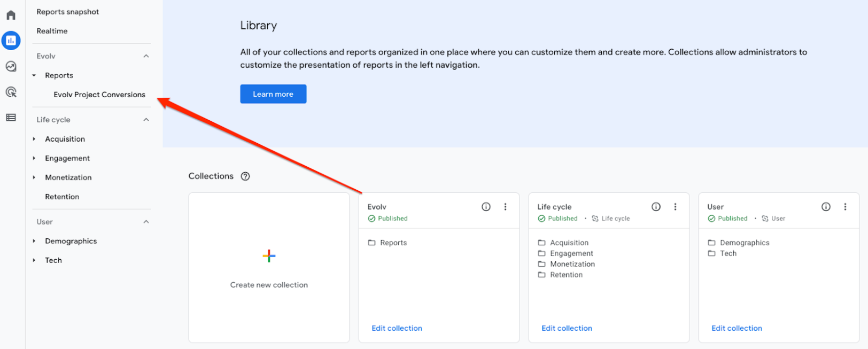Screen dimensions: 868x349
Task: Show info for the Life cycle collection
Action: (656, 207)
